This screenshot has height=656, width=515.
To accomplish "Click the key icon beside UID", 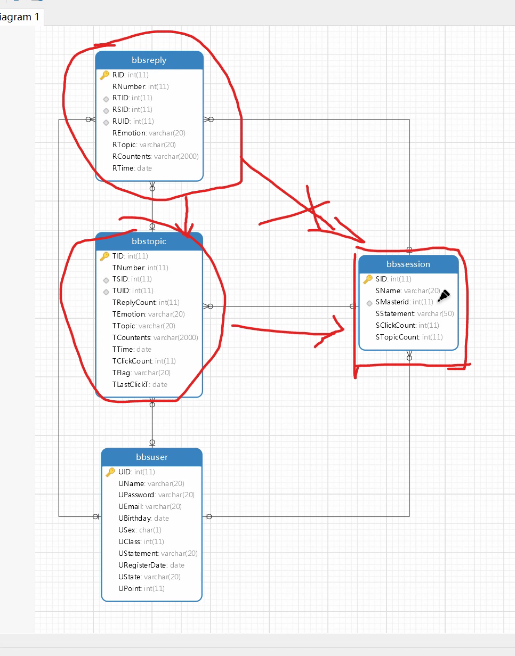I will 110,472.
